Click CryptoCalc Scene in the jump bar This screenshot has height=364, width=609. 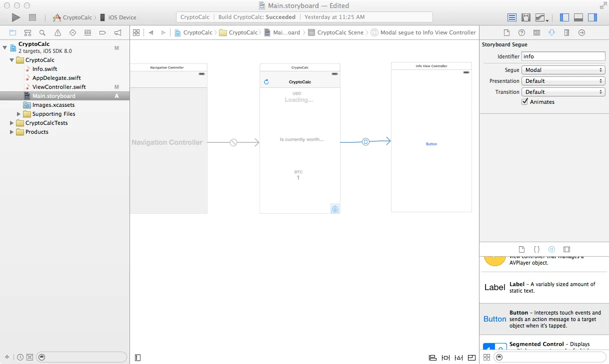336,32
